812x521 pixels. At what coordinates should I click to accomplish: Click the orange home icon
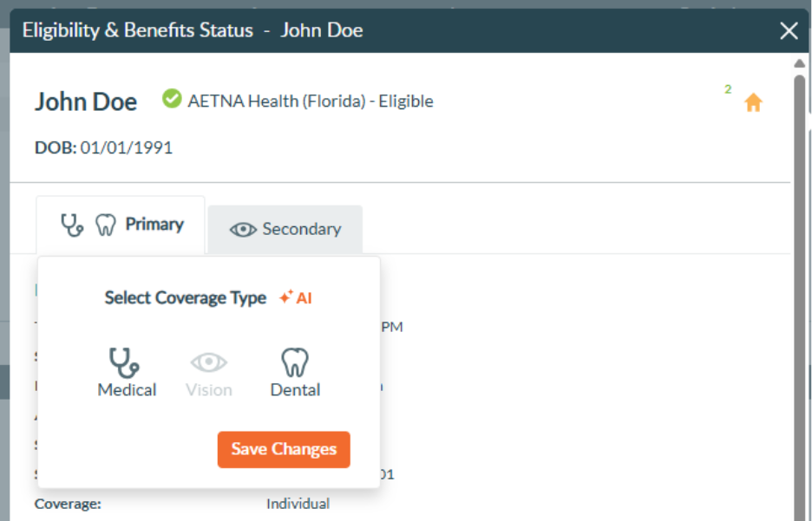753,103
